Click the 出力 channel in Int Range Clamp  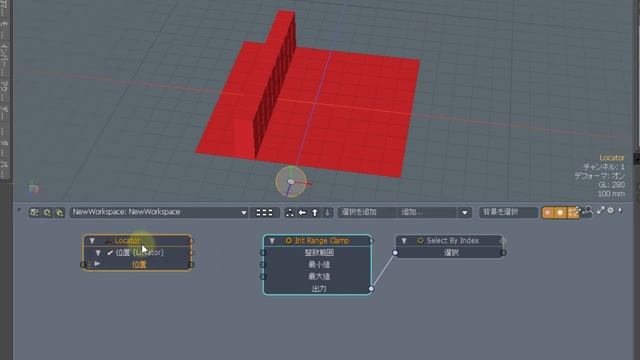319,289
